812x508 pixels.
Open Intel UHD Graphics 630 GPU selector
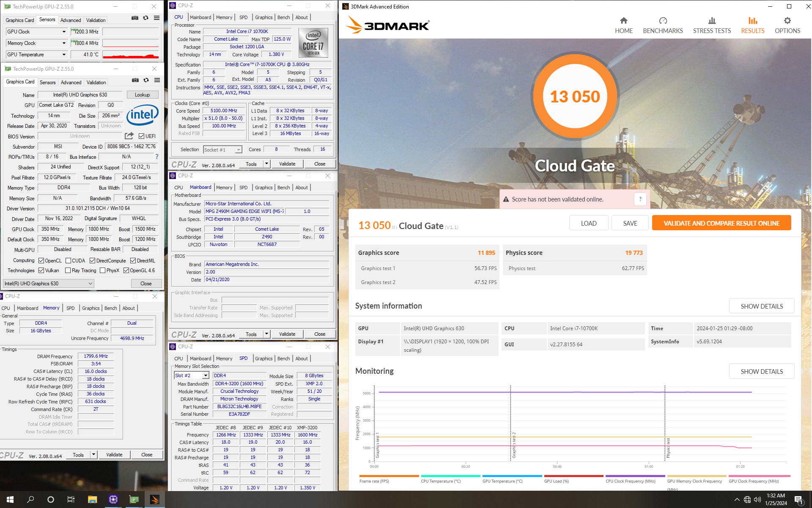[49, 284]
